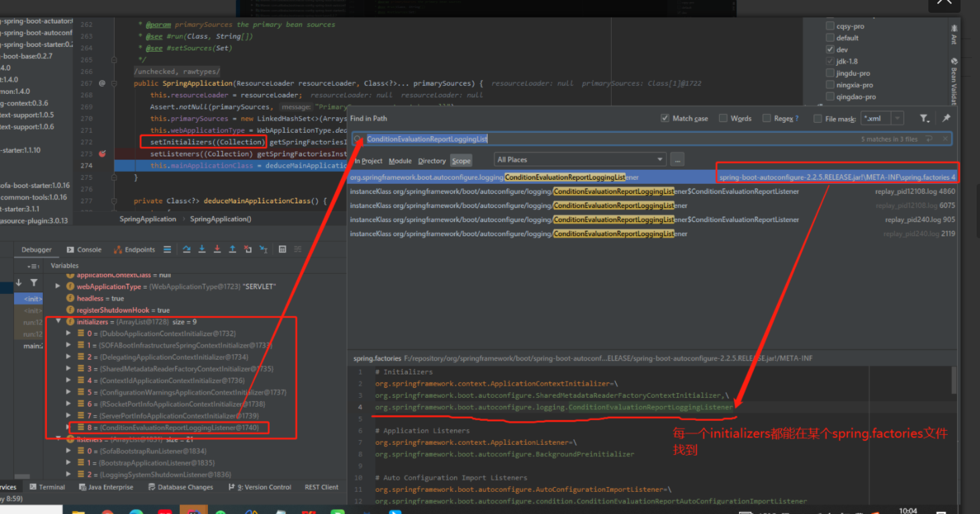Click the search magnifier icon in Find field
980x514 pixels.
click(359, 139)
